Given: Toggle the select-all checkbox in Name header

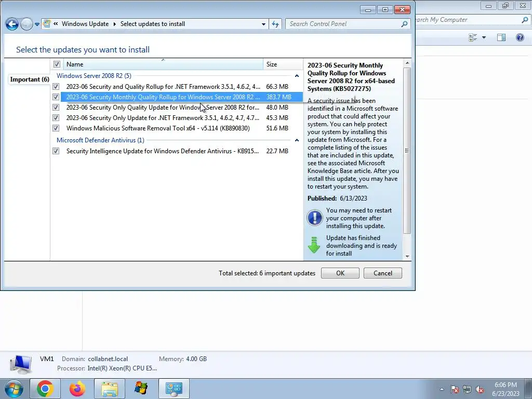Looking at the screenshot, I should [57, 64].
